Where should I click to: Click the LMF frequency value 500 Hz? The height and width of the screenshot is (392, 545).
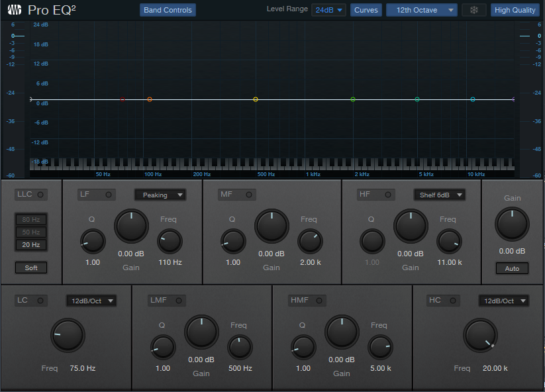pyautogui.click(x=240, y=368)
